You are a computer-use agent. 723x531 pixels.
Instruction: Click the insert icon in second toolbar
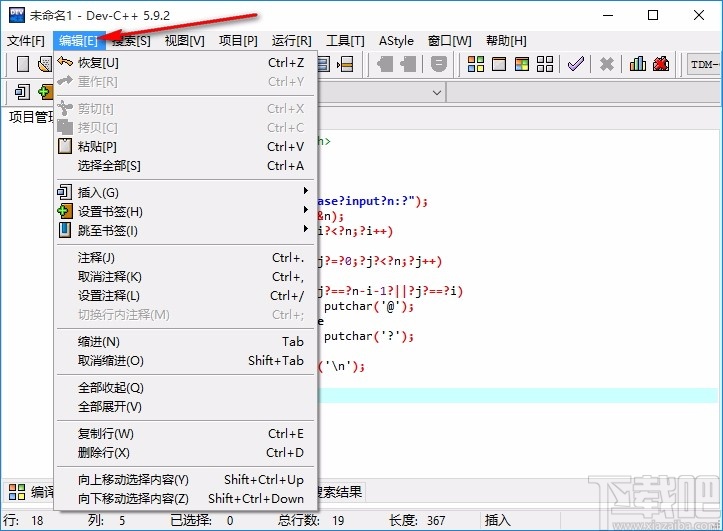pos(22,92)
